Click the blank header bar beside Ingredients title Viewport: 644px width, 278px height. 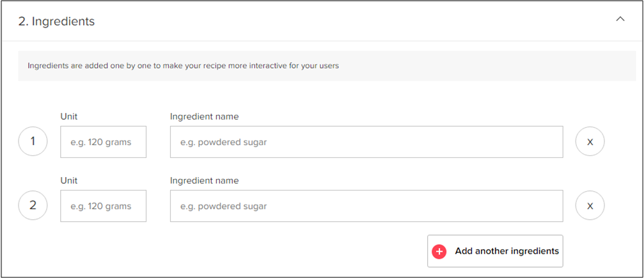[x=353, y=21]
